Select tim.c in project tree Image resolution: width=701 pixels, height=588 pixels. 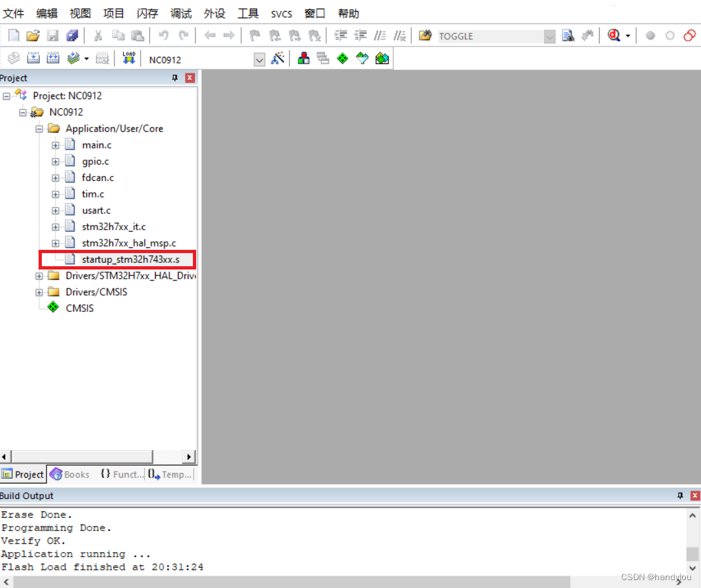(93, 194)
